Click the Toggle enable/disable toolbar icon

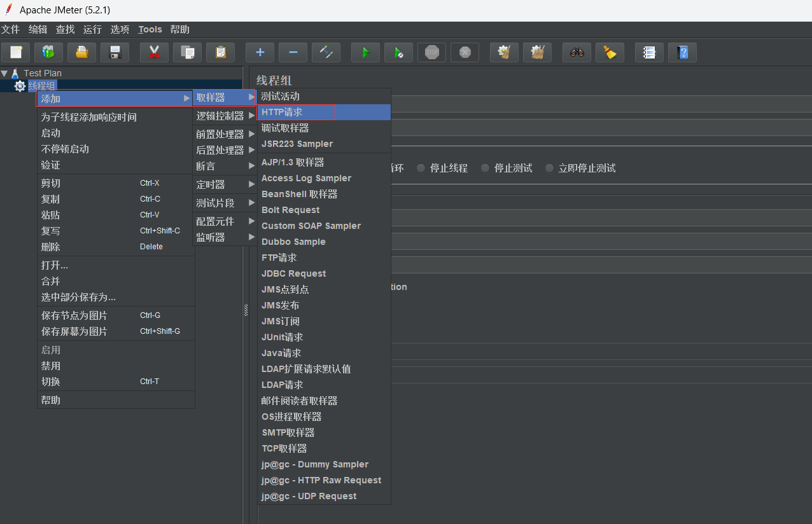coord(326,52)
